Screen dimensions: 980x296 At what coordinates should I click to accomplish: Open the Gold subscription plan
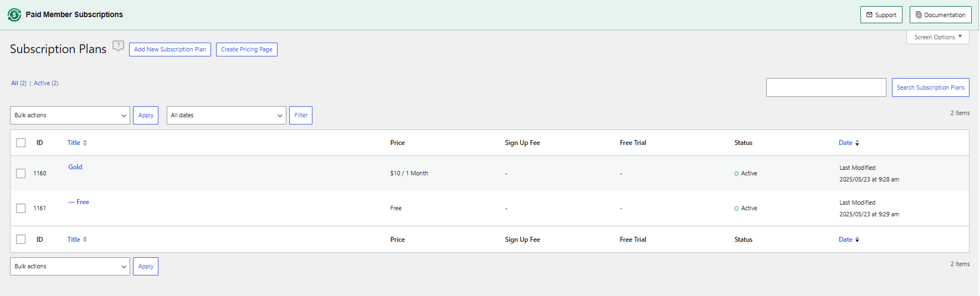click(x=75, y=167)
